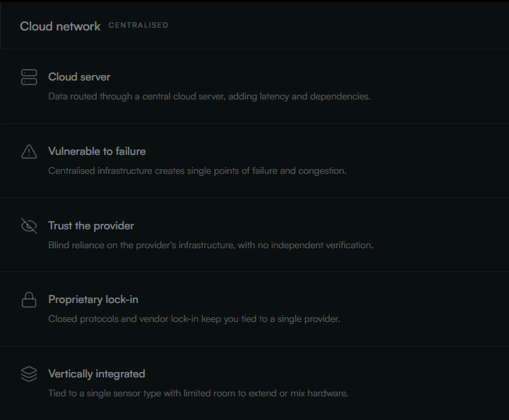Click the word 'failure' in Vulnerable heading

click(x=130, y=151)
